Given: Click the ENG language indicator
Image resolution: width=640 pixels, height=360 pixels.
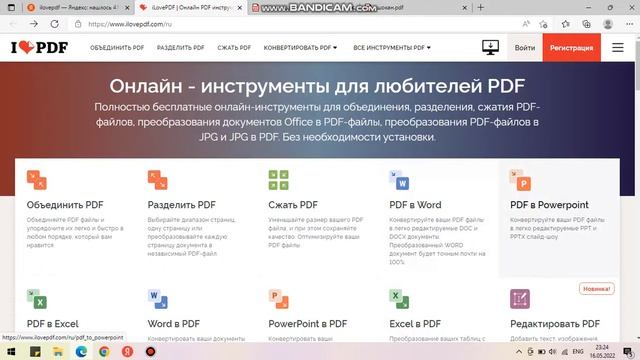Looking at the screenshot, I should click(x=578, y=351).
